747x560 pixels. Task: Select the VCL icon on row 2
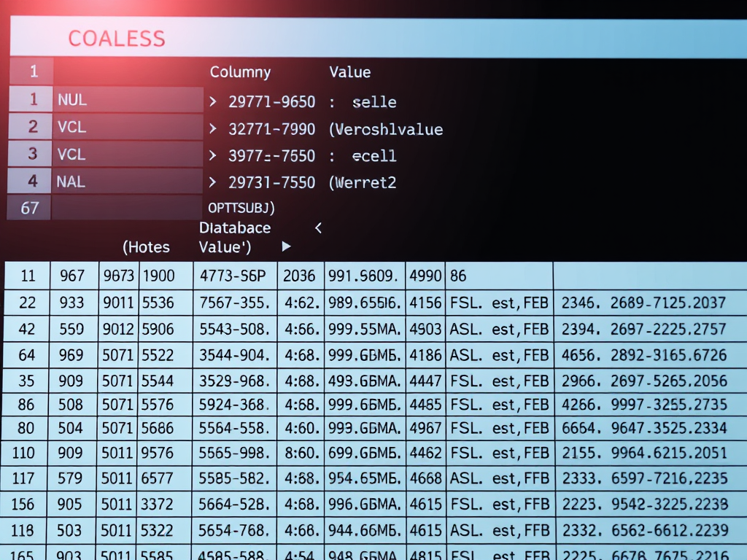pos(71,127)
